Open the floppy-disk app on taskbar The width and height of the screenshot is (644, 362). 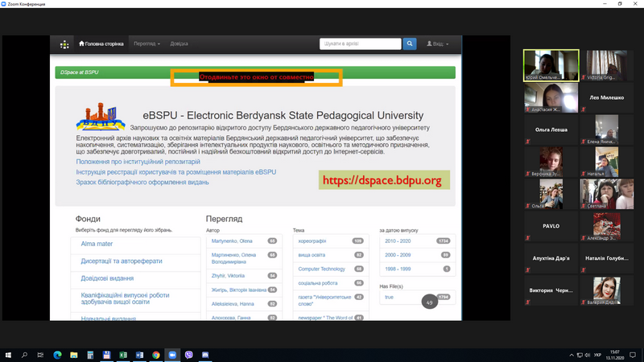106,355
